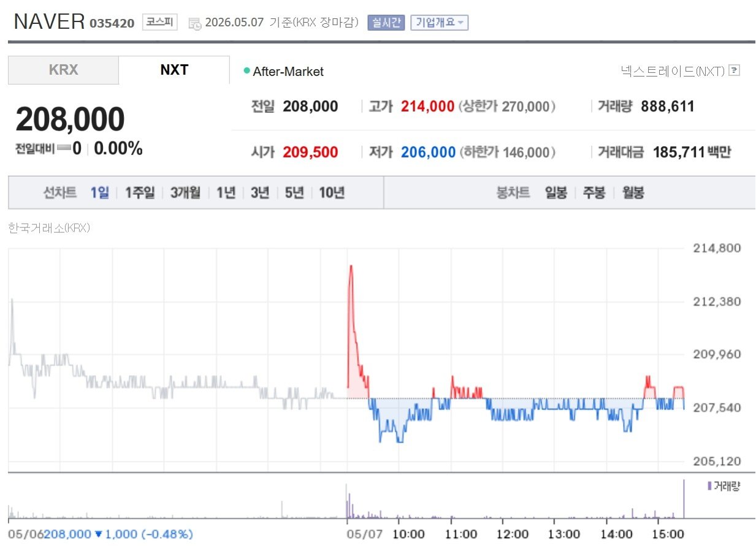The height and width of the screenshot is (546, 756).
Task: Click the 15:00 time axis label
Action: 668,534
